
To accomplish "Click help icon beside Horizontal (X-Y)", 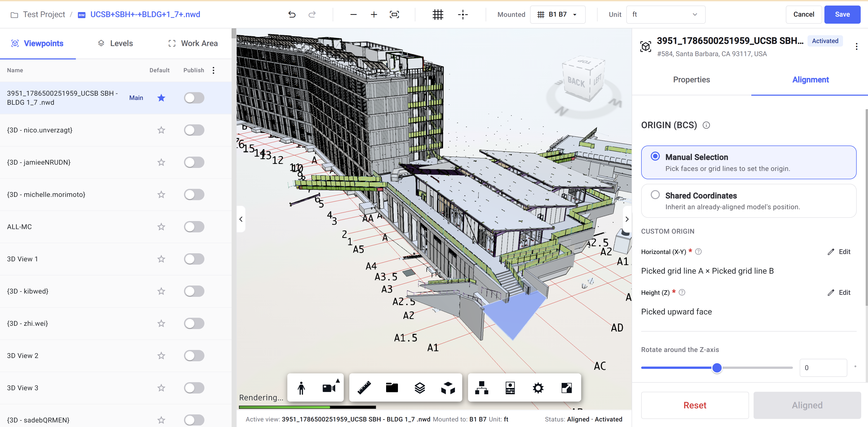I will tap(699, 251).
